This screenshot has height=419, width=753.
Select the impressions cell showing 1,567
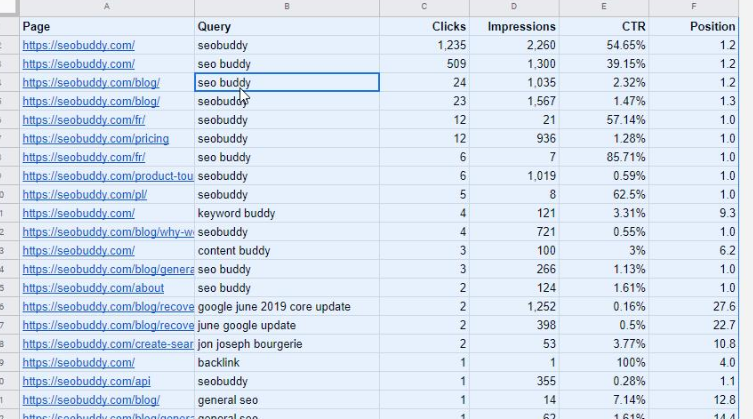(x=514, y=101)
